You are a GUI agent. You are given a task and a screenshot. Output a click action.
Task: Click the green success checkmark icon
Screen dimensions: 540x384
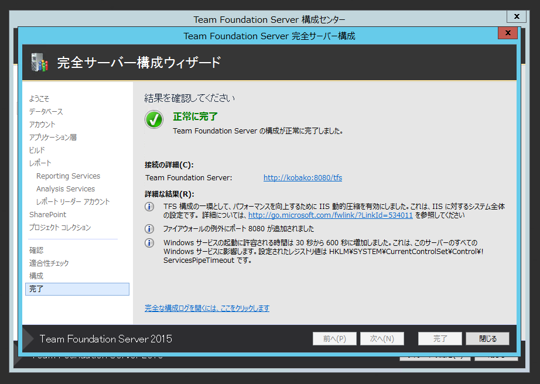(x=154, y=120)
